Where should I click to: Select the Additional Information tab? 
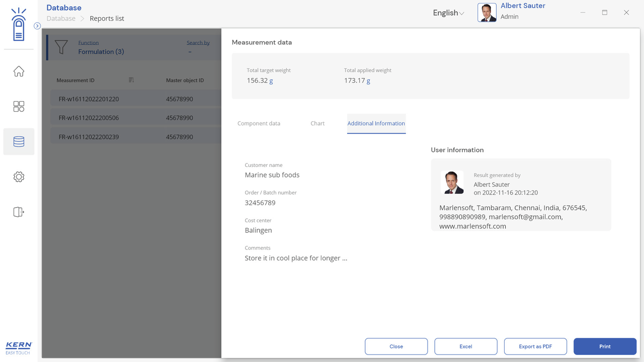tap(376, 123)
